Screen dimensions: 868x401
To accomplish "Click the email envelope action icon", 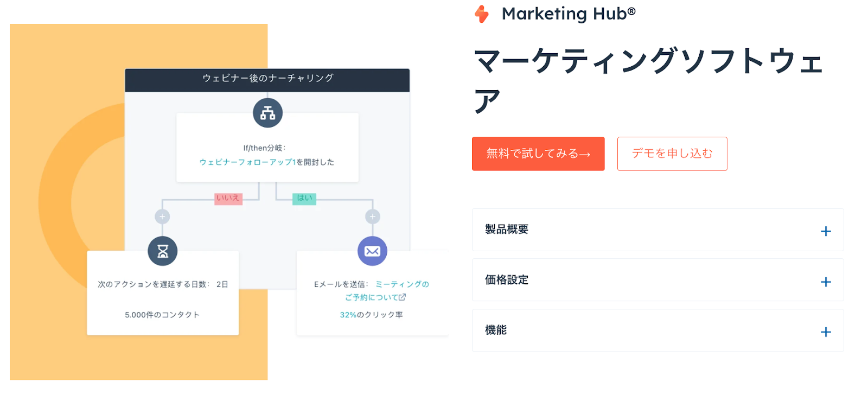I will [x=372, y=251].
